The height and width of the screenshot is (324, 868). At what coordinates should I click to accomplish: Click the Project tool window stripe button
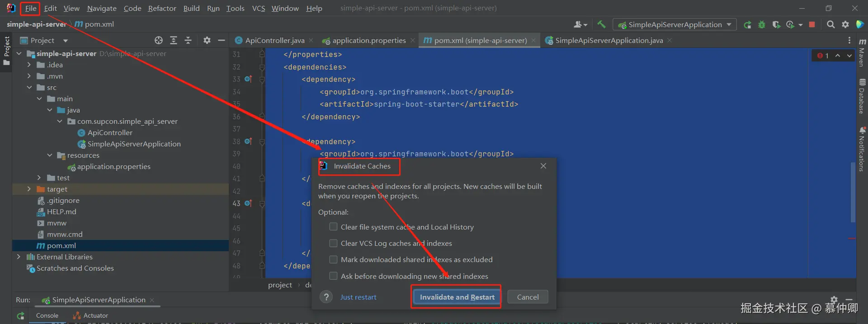[x=6, y=51]
